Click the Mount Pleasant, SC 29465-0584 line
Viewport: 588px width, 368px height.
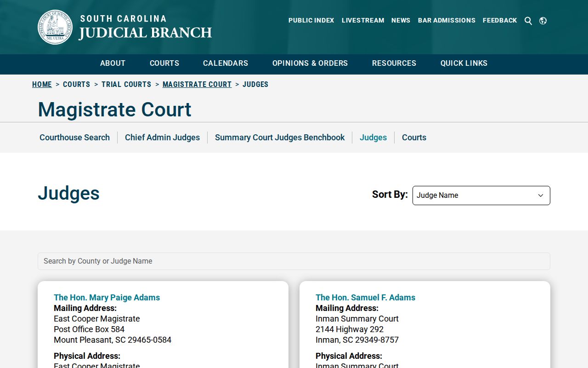click(113, 340)
